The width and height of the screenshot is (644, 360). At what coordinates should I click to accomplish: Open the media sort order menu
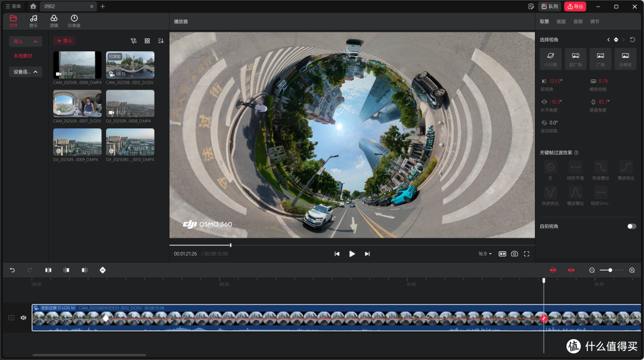pos(160,41)
